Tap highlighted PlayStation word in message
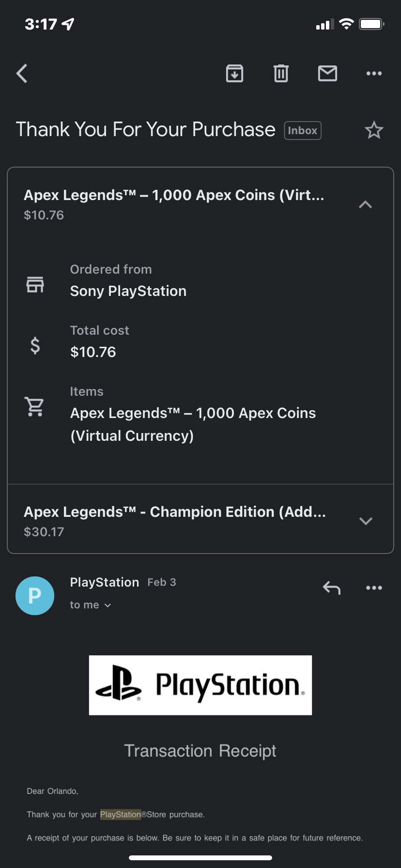Viewport: 401px width, 868px height. (120, 814)
